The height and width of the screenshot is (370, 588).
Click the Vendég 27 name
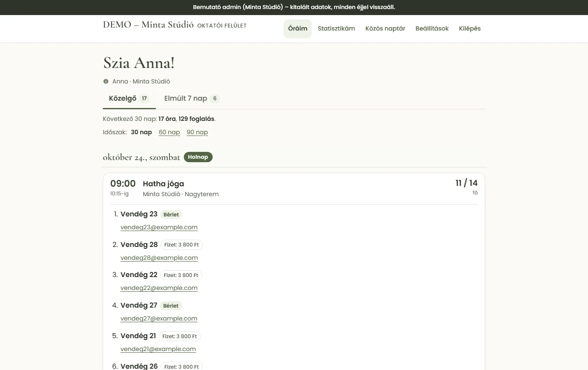(x=139, y=305)
